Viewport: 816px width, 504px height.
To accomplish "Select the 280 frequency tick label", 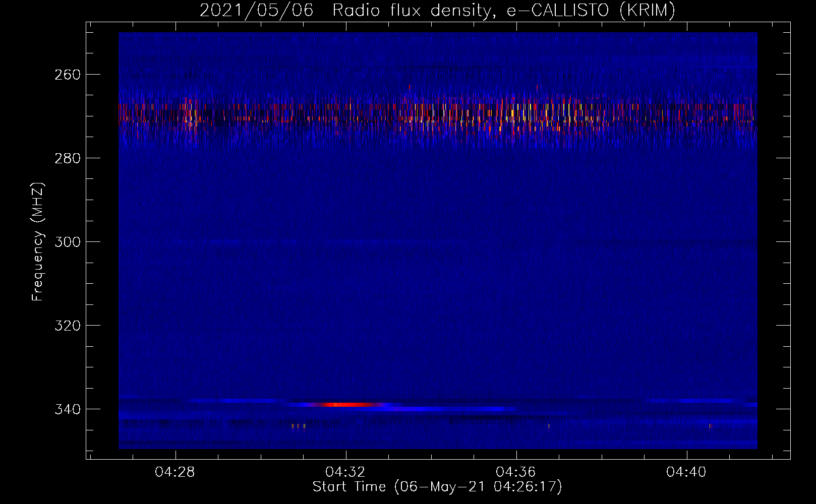I will tap(68, 158).
